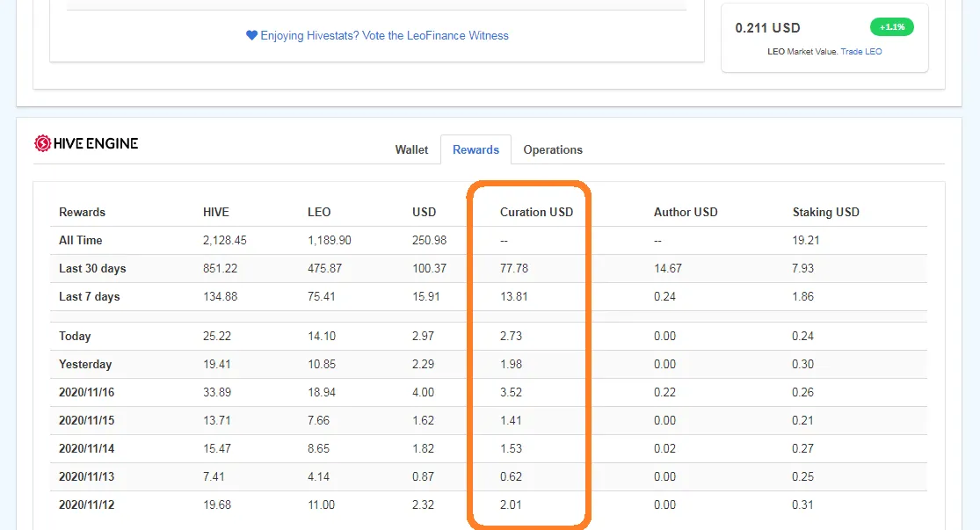Click the 0.211 USD market value
The width and height of the screenshot is (980, 530).
(767, 28)
